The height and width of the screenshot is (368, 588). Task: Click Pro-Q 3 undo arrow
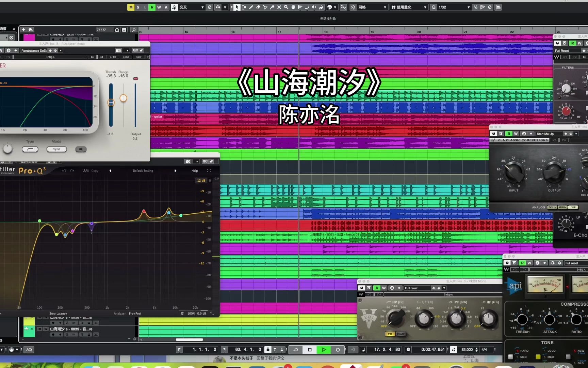(x=64, y=171)
